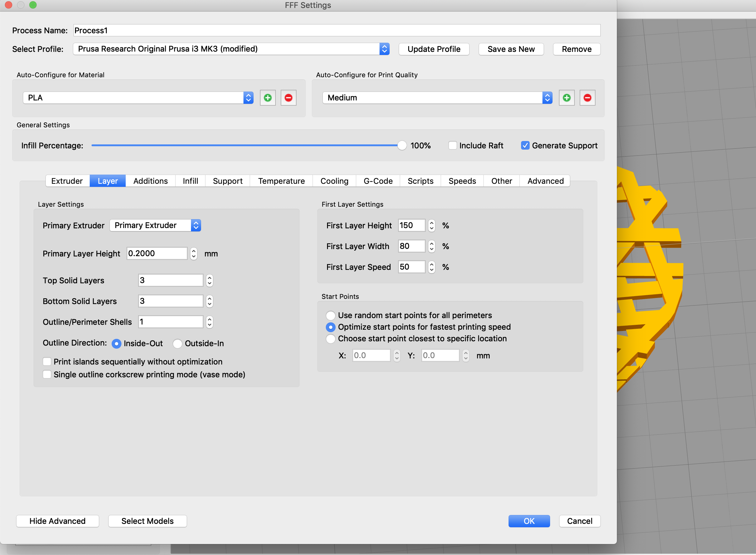This screenshot has width=756, height=555.
Task: Open the Primary Extruder dropdown
Action: coord(155,225)
